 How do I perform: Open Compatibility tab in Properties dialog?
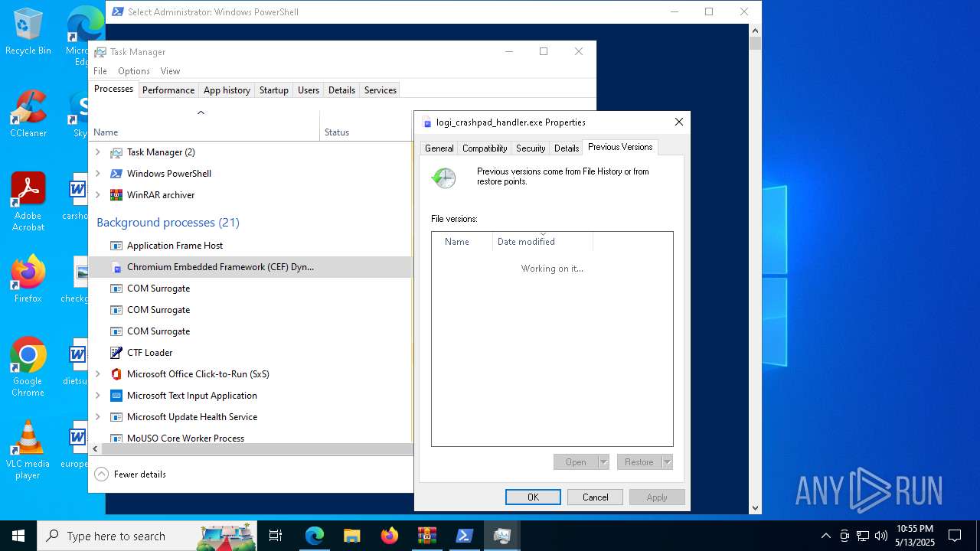485,148
